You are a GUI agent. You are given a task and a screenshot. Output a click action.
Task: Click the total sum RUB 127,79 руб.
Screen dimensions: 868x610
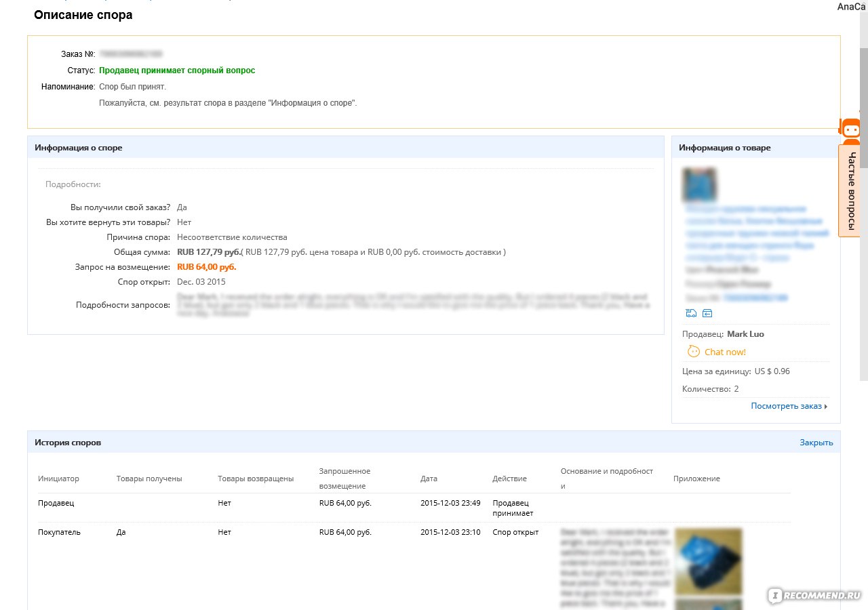[x=209, y=252]
